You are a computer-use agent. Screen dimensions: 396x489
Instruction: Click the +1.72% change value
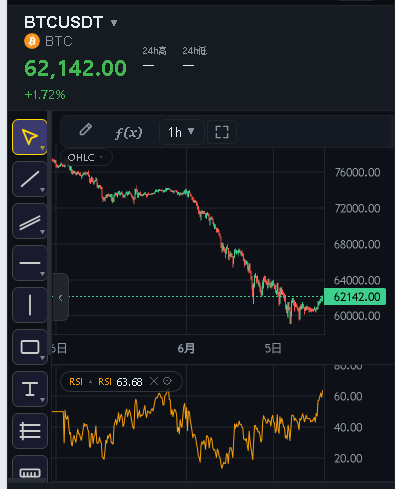(45, 95)
